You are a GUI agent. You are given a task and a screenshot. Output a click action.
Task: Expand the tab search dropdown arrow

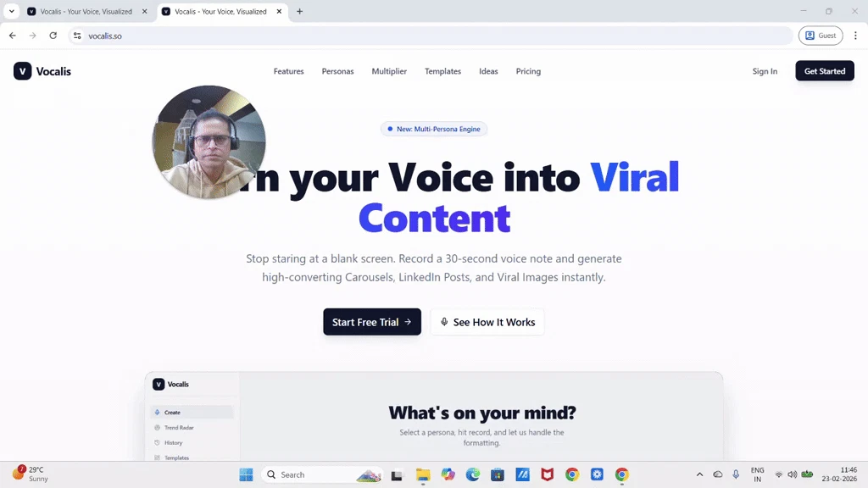[x=12, y=11]
